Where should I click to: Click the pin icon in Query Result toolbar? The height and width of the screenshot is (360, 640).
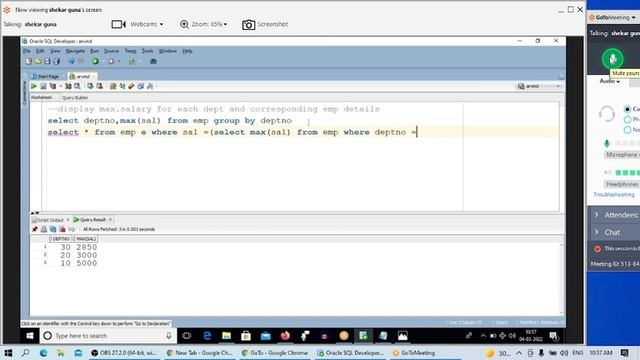coord(35,229)
